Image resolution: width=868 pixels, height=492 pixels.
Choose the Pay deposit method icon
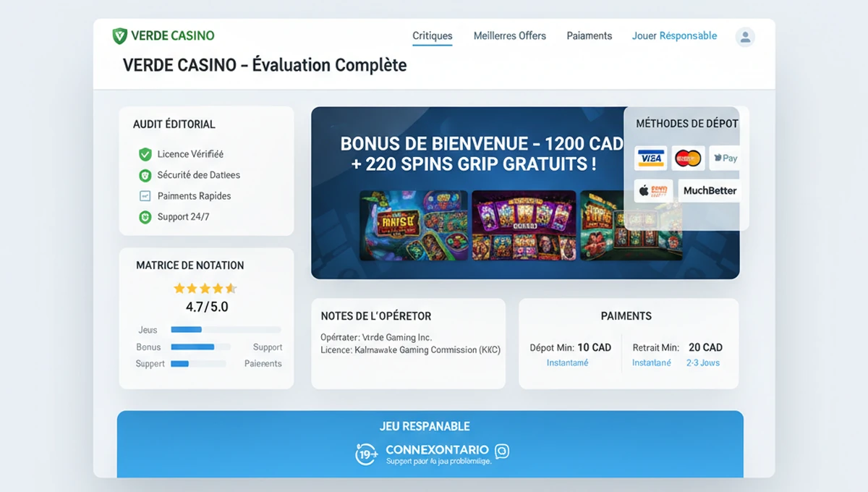pos(724,158)
